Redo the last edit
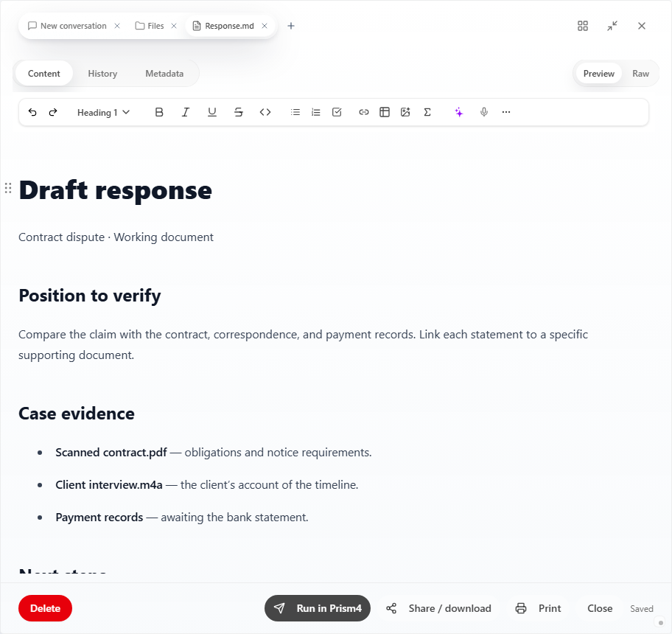The width and height of the screenshot is (672, 634). 53,112
